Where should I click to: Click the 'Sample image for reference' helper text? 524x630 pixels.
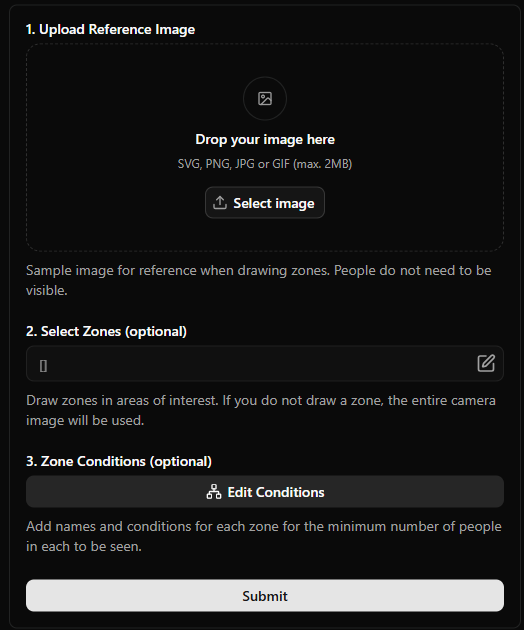tap(259, 280)
